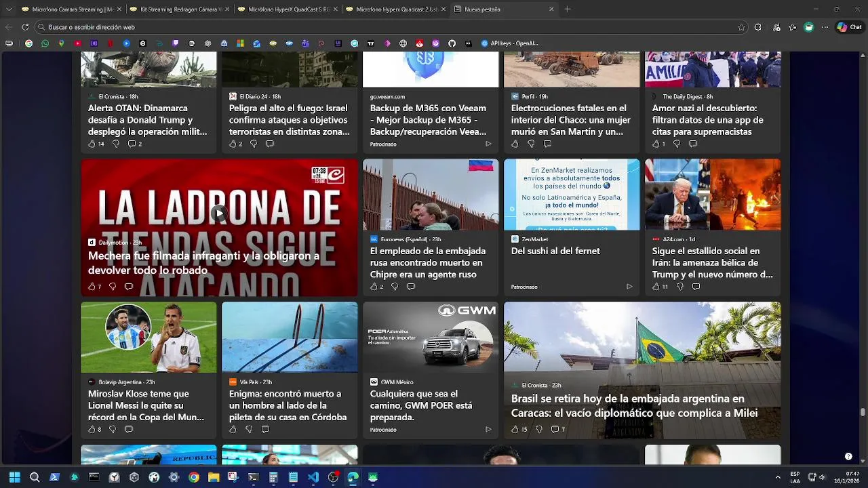Open Google Chrome from the taskbar
The image size is (868, 488).
pos(194,477)
